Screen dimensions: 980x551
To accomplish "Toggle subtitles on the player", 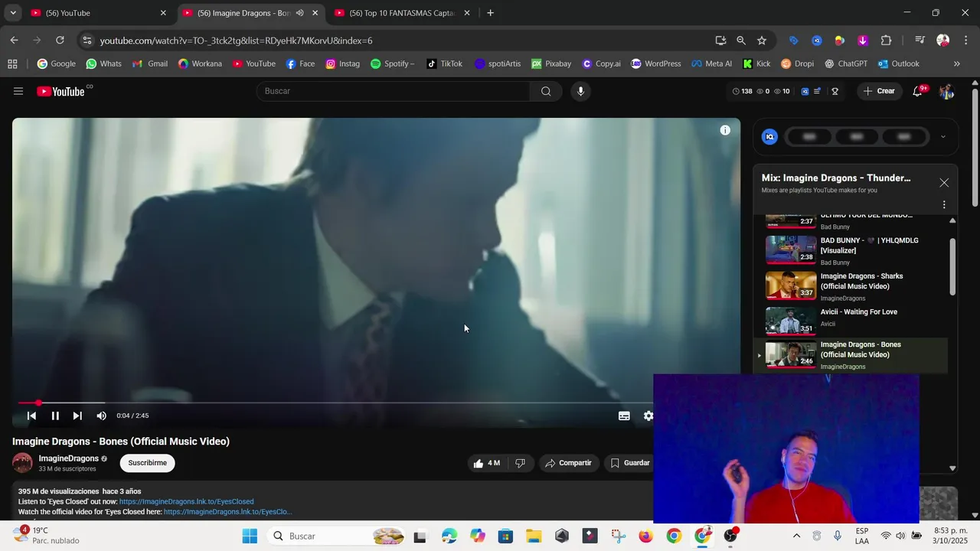I will pyautogui.click(x=624, y=416).
